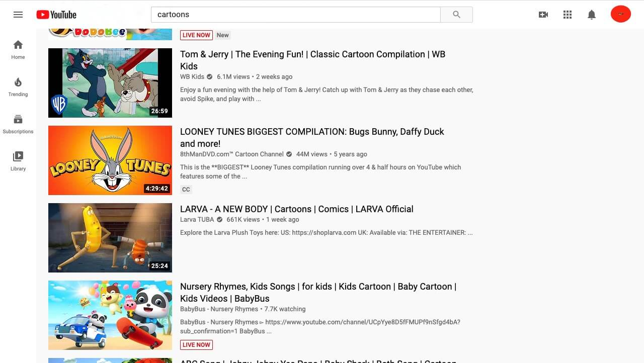Click LIVE NOW badge under BabyBus video
Viewport: 644px width, 363px height.
(196, 345)
